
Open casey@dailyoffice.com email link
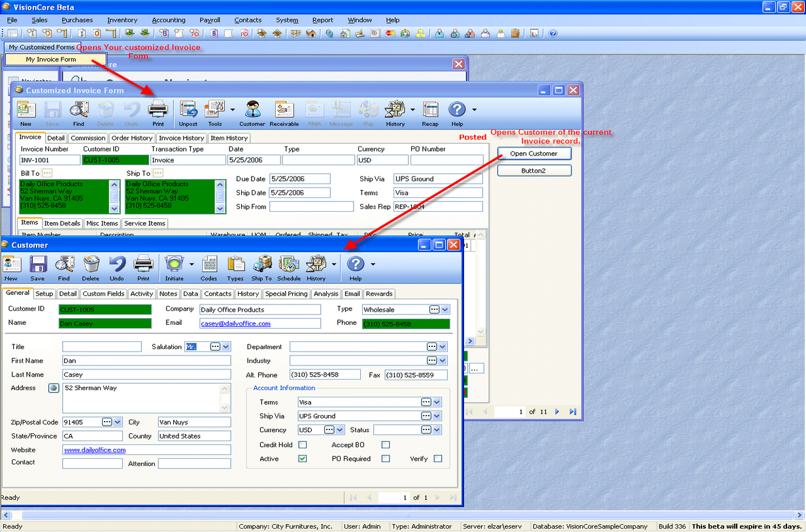pyautogui.click(x=236, y=324)
